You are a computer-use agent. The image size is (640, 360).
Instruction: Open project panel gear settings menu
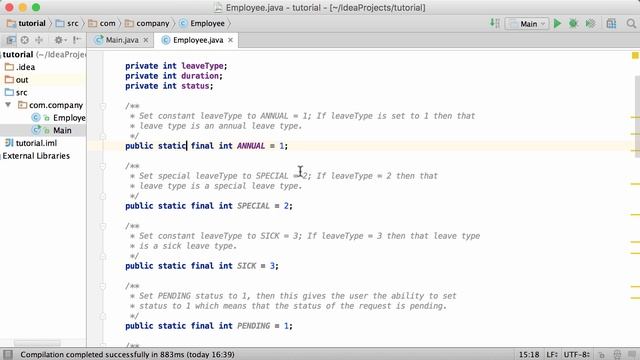[x=60, y=40]
